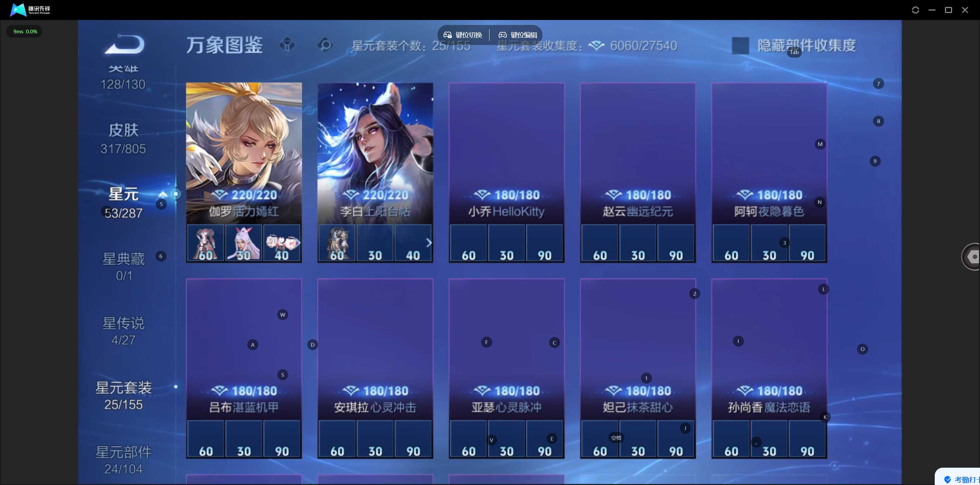Viewport: 980px width, 485px height.
Task: Select the 星元套装 25/155 tab
Action: pyautogui.click(x=123, y=396)
